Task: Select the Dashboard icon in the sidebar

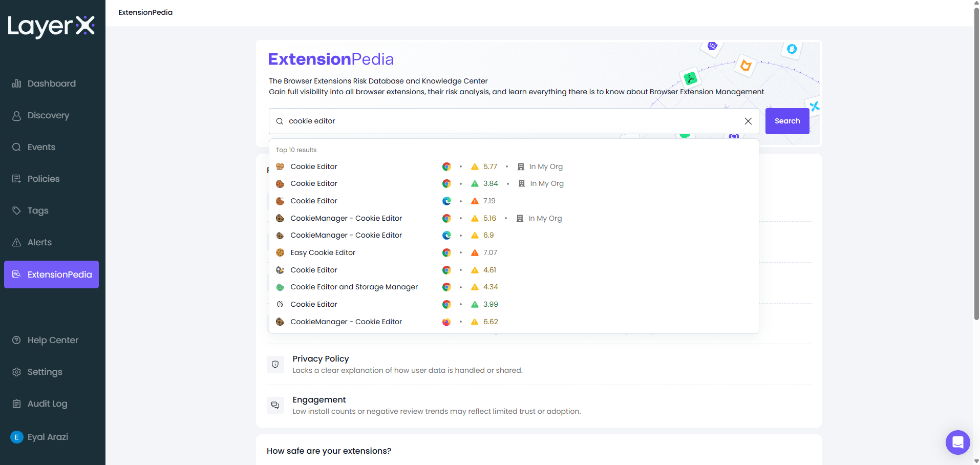Action: tap(17, 83)
